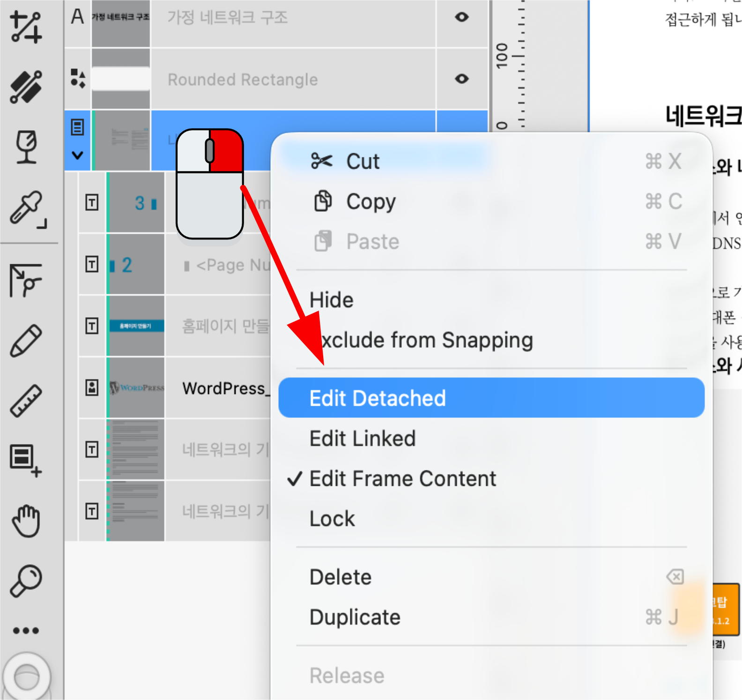Select the Pencil tool in toolbar
The width and height of the screenshot is (742, 700).
click(x=26, y=341)
